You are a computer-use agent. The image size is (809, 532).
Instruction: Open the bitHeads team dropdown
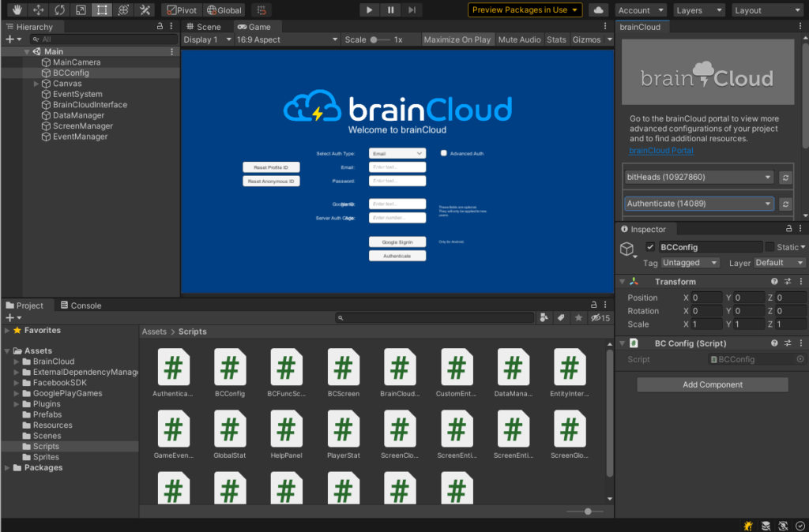699,178
